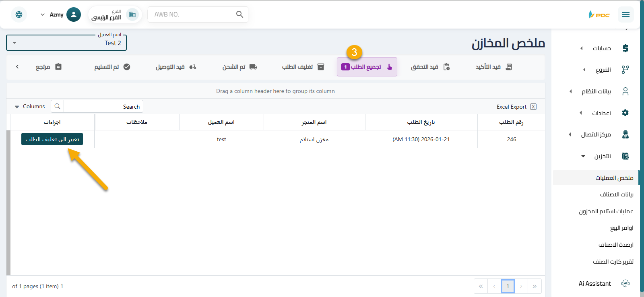Open the مرتجع tab

(x=48, y=67)
